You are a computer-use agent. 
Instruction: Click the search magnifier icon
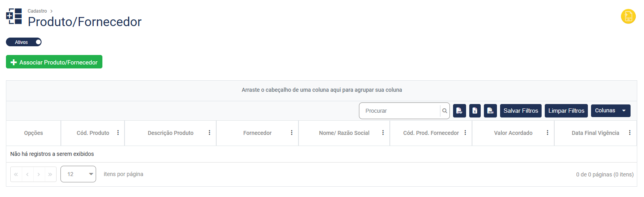pyautogui.click(x=445, y=111)
